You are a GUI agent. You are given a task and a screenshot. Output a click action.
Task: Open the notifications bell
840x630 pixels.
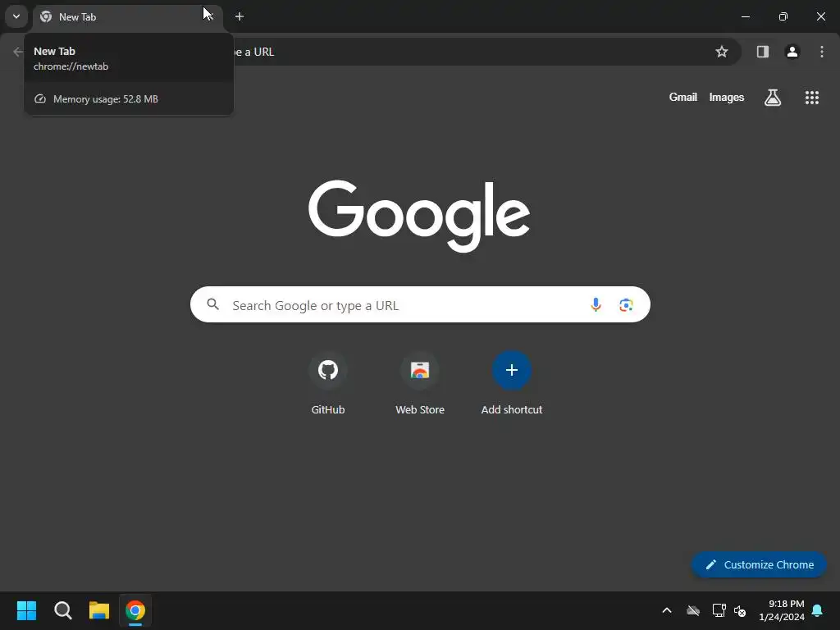coord(818,610)
